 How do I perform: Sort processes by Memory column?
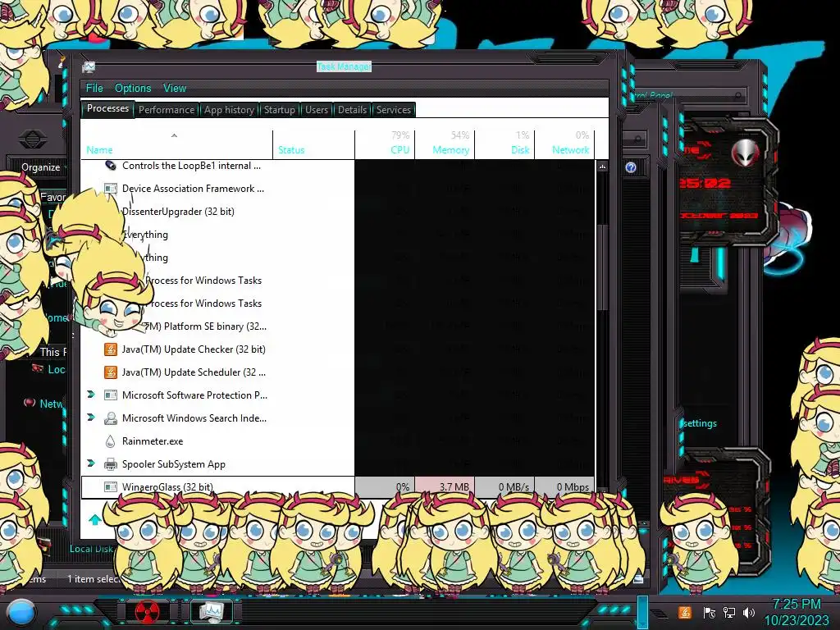point(445,144)
